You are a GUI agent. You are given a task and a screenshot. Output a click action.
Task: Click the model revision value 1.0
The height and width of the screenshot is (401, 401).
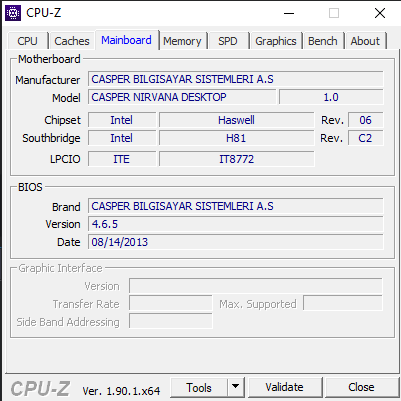click(331, 97)
